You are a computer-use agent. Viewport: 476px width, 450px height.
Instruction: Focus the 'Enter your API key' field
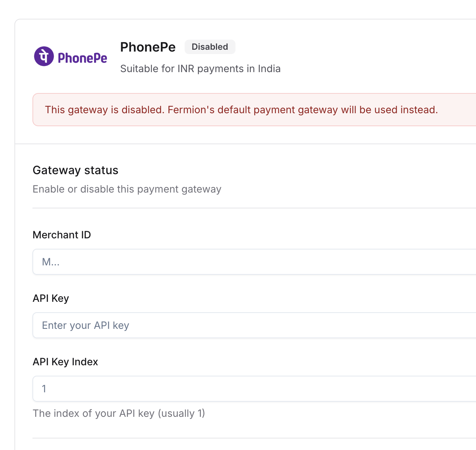point(252,325)
